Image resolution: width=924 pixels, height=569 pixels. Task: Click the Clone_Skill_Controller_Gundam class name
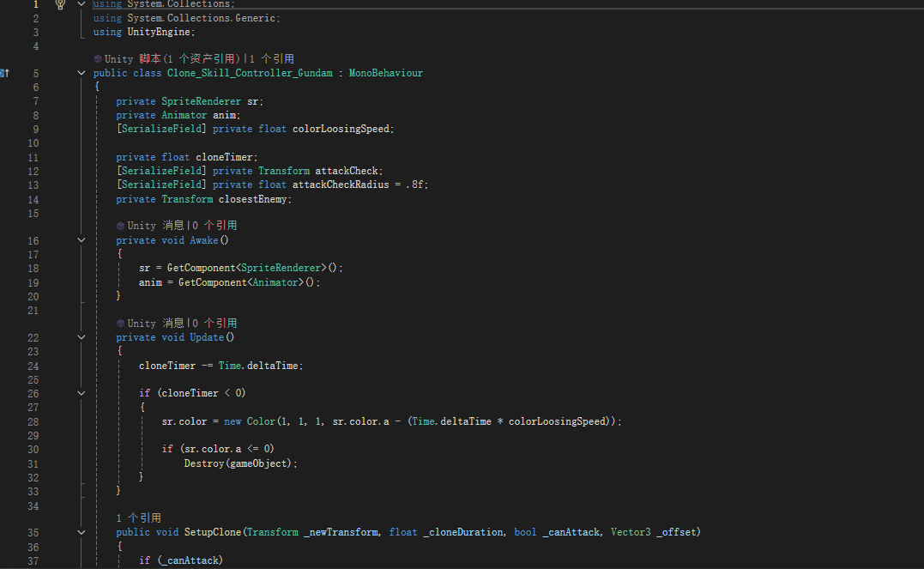(x=250, y=73)
